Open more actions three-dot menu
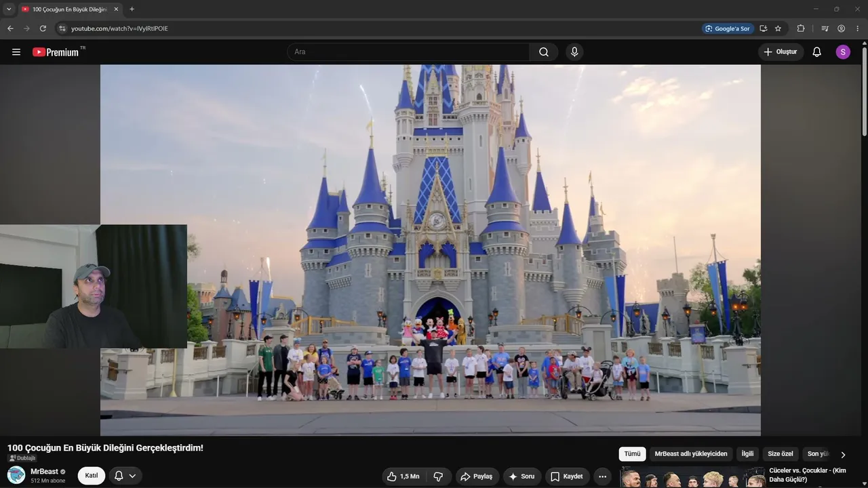The image size is (868, 488). 602,476
